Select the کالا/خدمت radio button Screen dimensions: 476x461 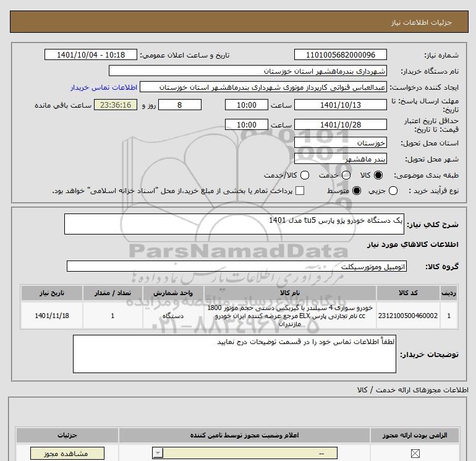point(305,175)
